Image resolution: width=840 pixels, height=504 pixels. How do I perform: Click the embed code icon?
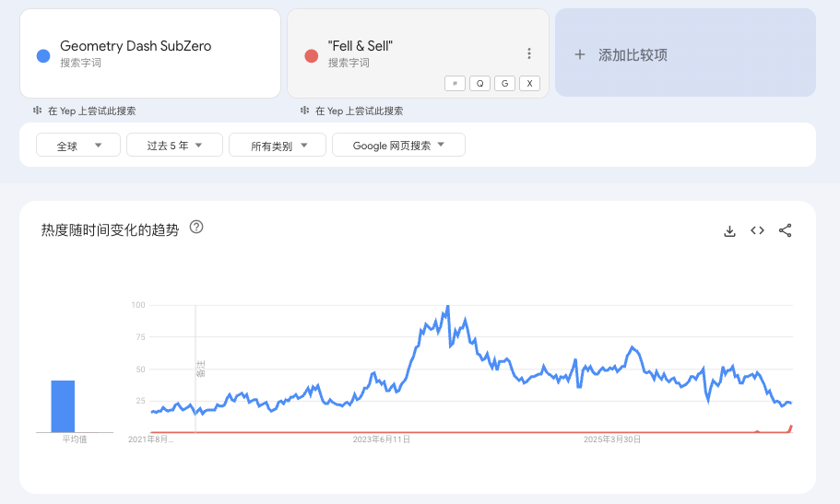(758, 230)
